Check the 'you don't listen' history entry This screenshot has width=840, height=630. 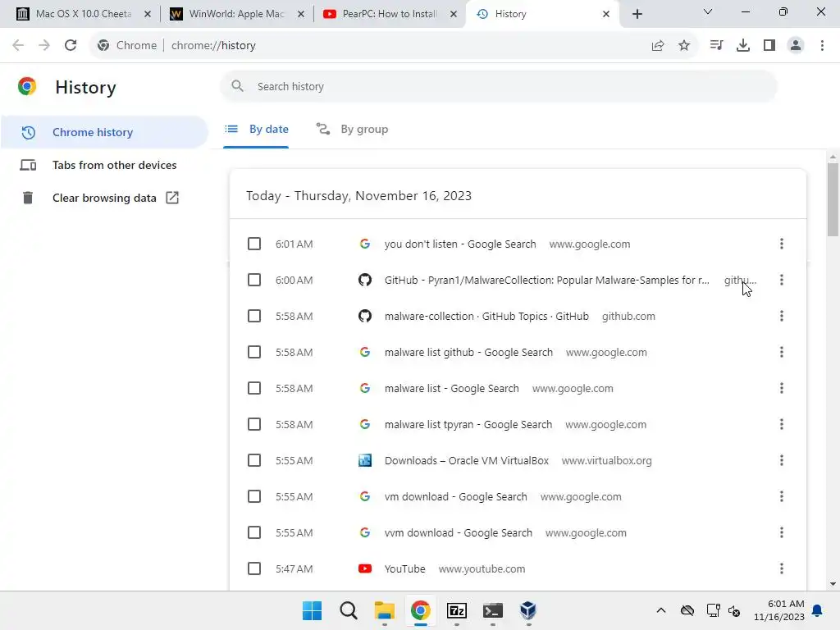click(254, 244)
